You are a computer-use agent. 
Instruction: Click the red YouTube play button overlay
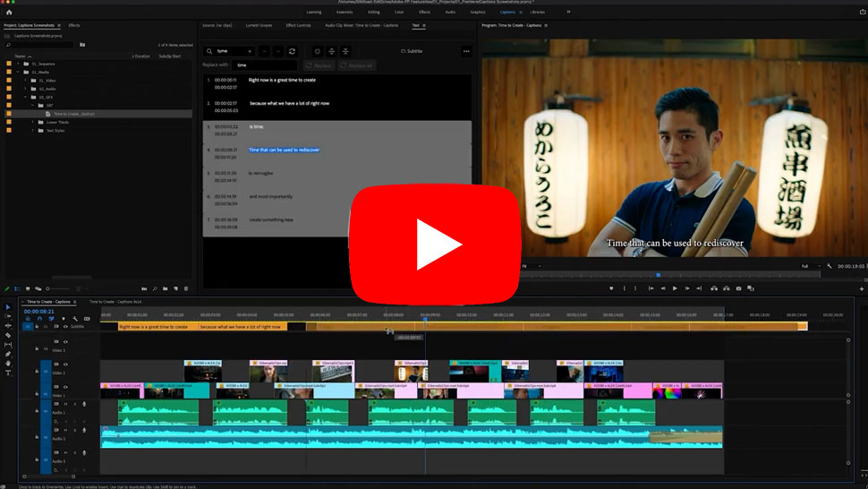[x=434, y=245]
